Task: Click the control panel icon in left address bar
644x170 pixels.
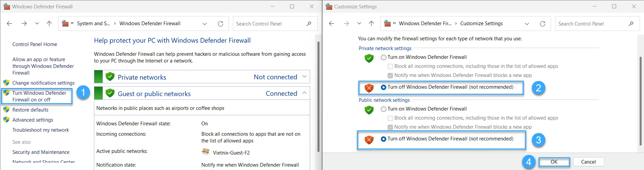Action: coord(65,24)
